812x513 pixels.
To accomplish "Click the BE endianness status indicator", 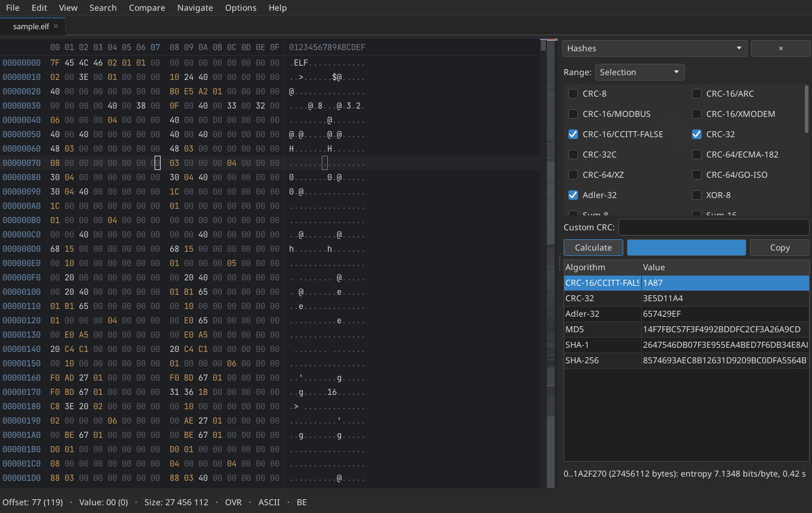I will coord(302,502).
